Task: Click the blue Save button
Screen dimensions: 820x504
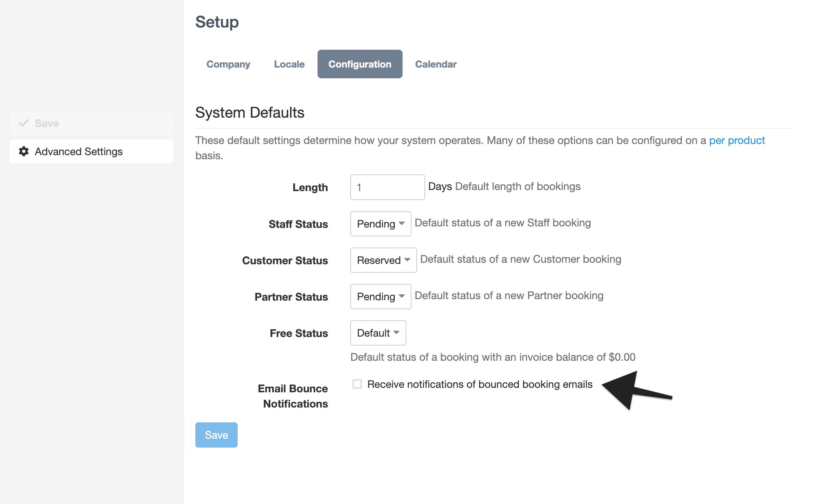Action: pyautogui.click(x=217, y=435)
